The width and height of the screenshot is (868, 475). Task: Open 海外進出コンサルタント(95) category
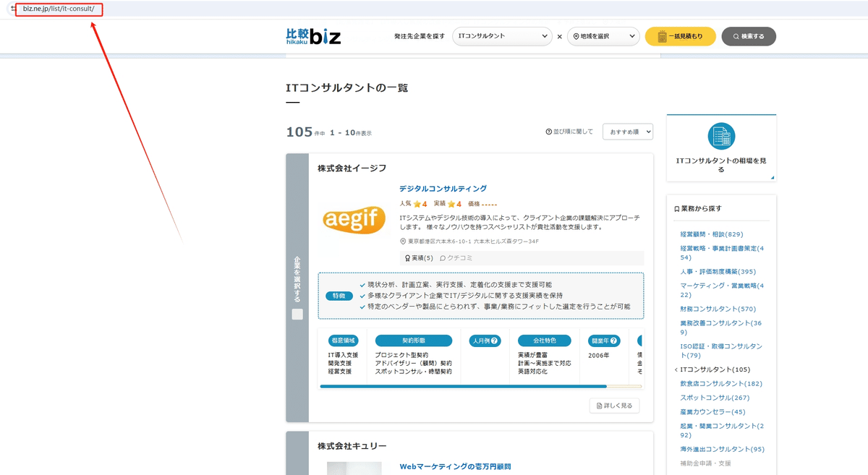[x=722, y=449]
